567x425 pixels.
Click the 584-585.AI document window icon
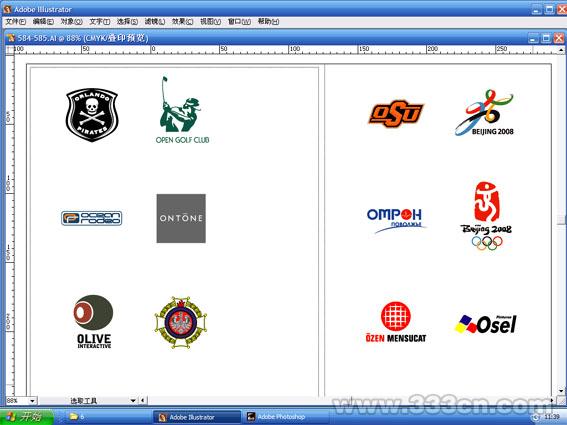pos(10,38)
